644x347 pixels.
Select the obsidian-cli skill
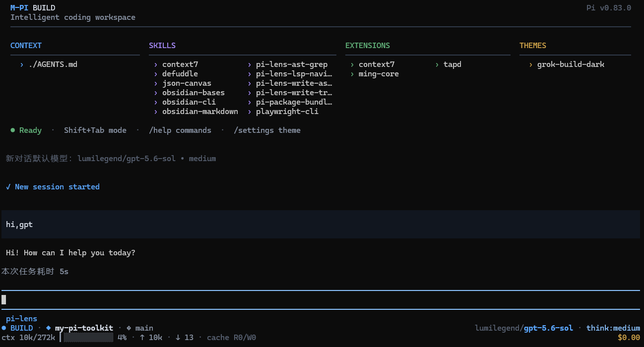[189, 102]
